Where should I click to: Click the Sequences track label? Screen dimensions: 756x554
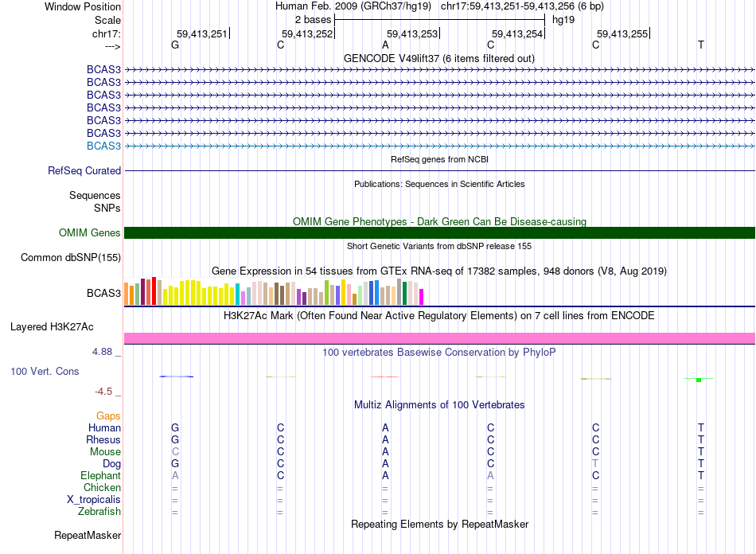pos(95,195)
